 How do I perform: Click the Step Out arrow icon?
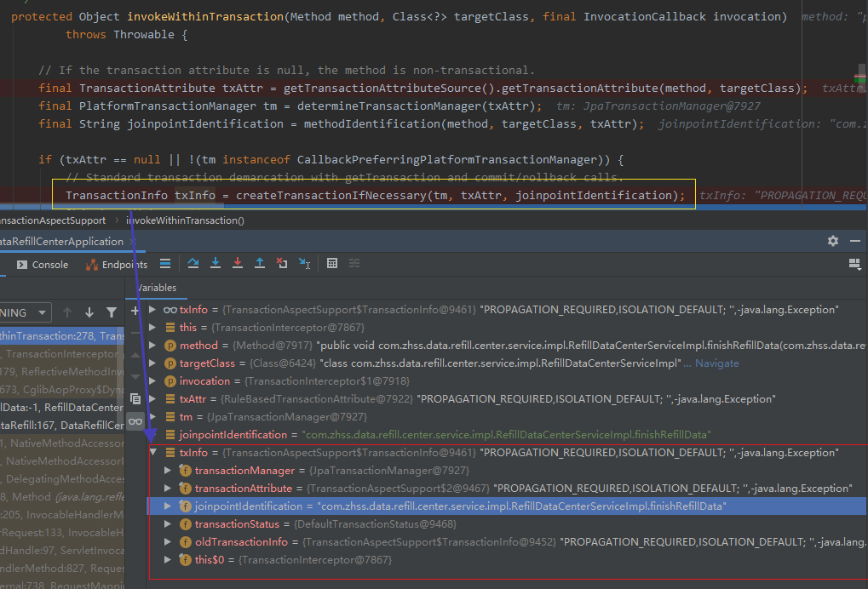(260, 264)
